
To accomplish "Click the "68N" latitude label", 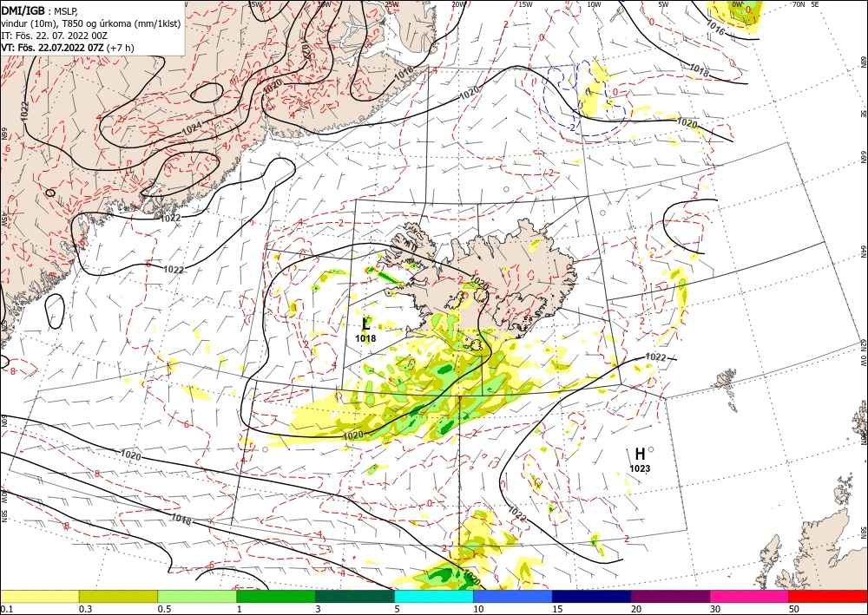I will click(864, 62).
